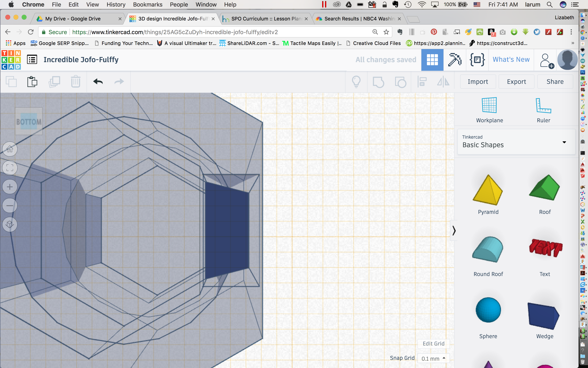Viewport: 588px width, 368px height.
Task: Open the designs list icon
Action: click(32, 59)
